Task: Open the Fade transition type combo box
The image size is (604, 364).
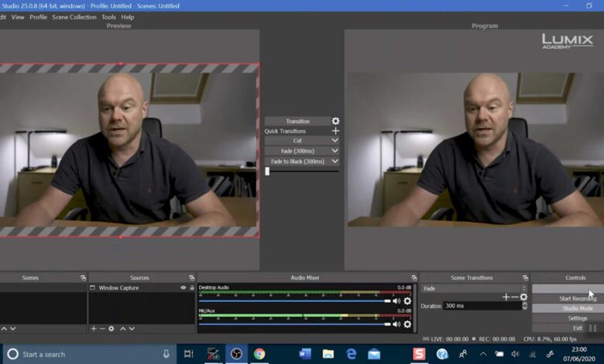Action: tap(474, 288)
